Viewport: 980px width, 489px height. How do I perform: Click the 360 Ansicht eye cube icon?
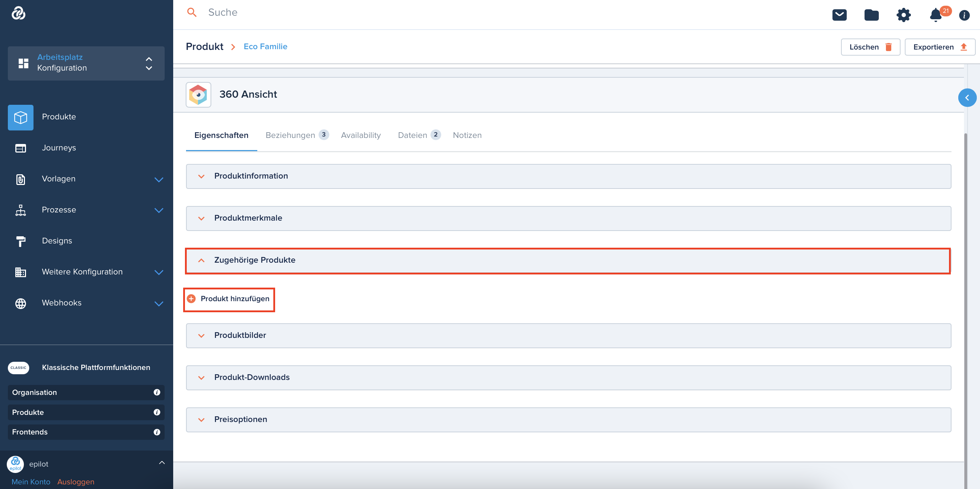pyautogui.click(x=198, y=94)
